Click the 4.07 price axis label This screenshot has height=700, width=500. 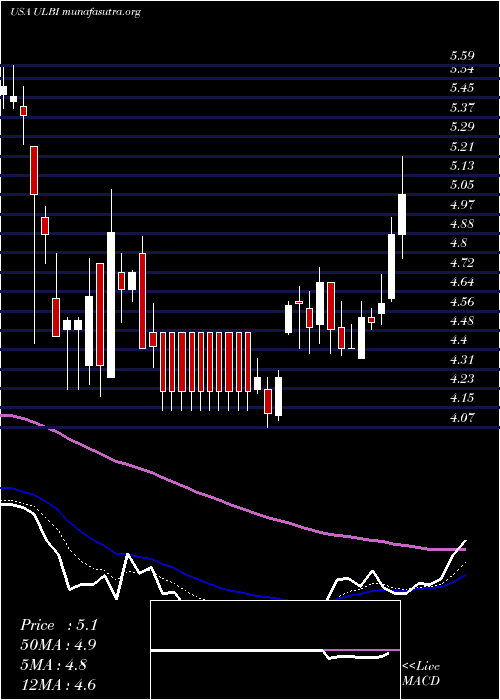(x=462, y=418)
